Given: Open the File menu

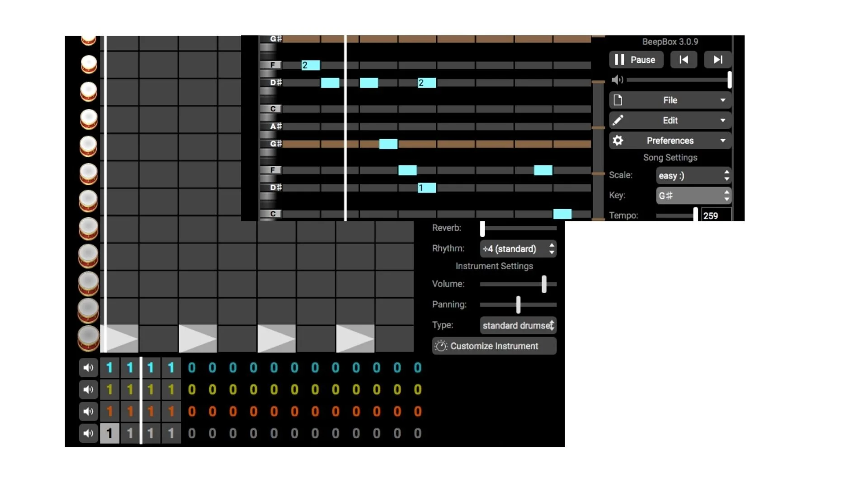Looking at the screenshot, I should pos(670,100).
